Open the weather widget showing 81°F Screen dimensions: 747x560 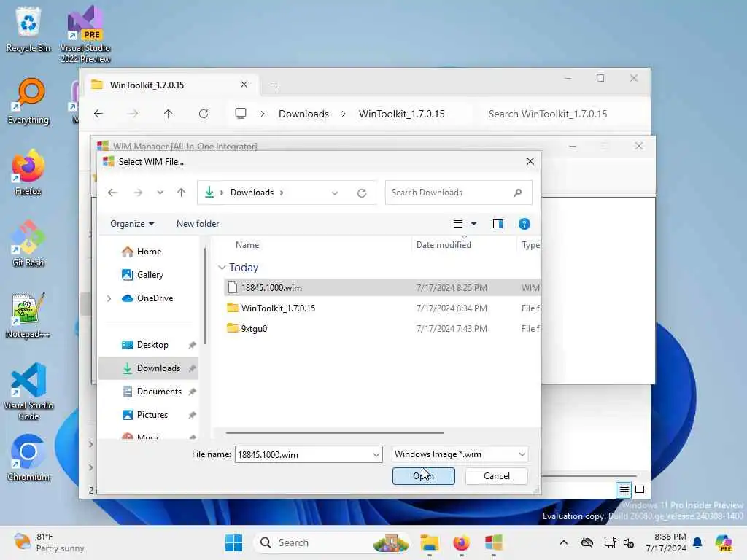tap(49, 542)
